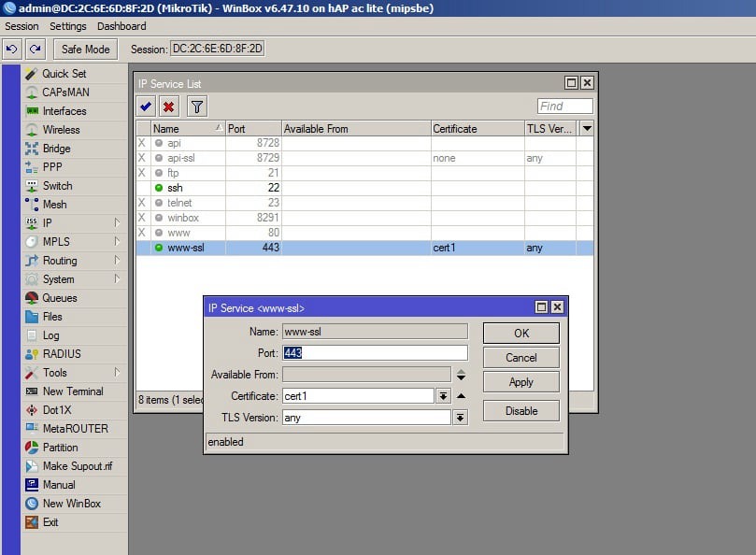Click the red X disable icon
Viewport: 756px width, 555px height.
point(168,107)
